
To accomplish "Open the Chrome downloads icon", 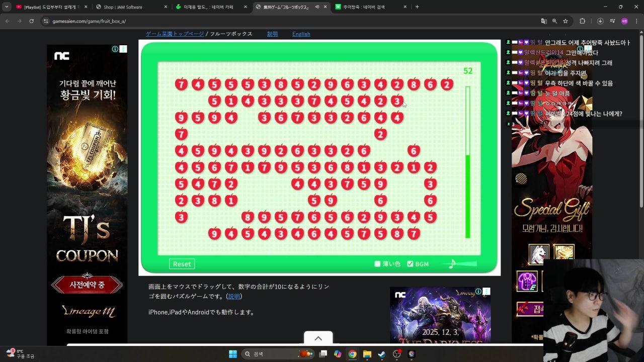I will [600, 21].
